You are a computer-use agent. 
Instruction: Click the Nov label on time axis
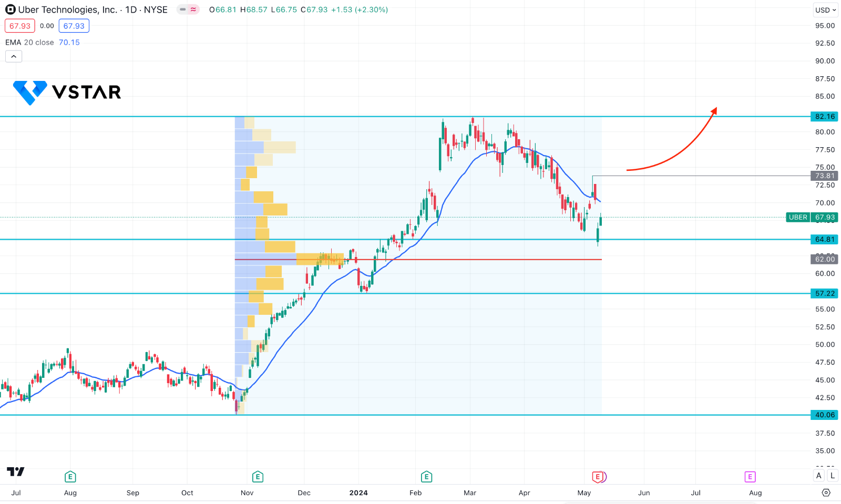coord(247,493)
